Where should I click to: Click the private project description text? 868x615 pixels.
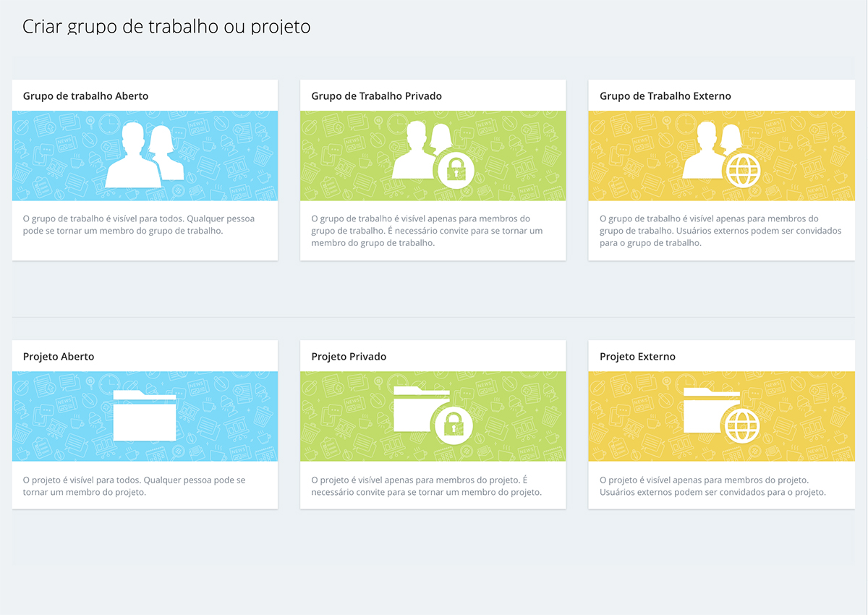[x=426, y=486]
